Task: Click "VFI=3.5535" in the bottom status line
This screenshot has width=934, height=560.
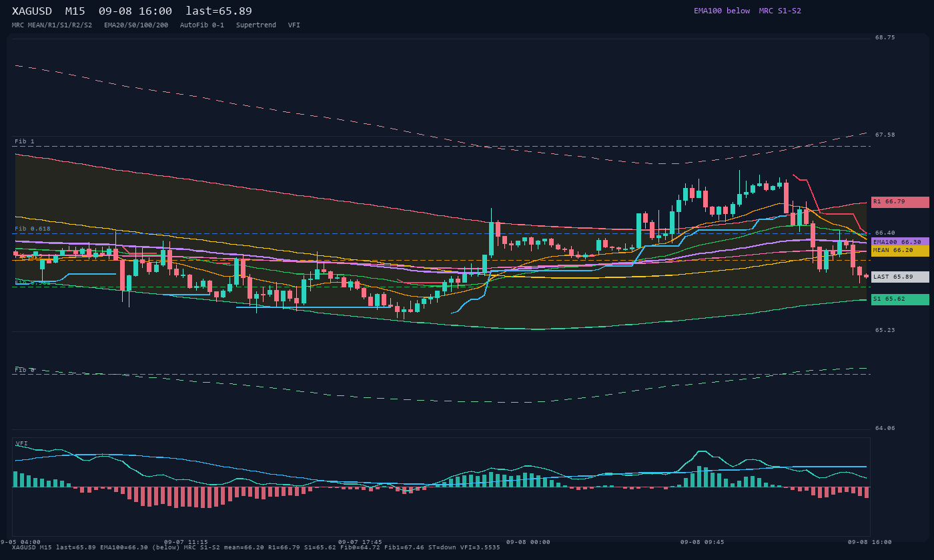Action: pos(481,547)
